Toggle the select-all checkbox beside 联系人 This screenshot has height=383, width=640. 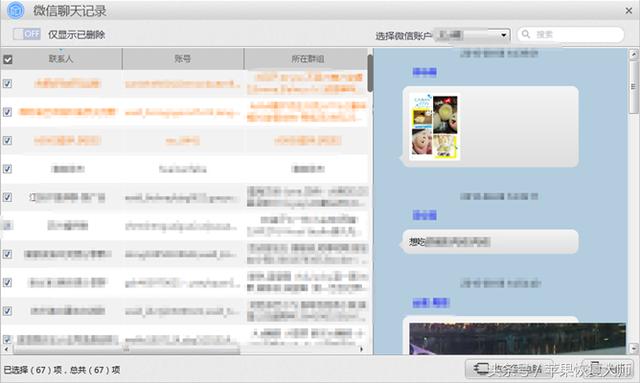7,60
